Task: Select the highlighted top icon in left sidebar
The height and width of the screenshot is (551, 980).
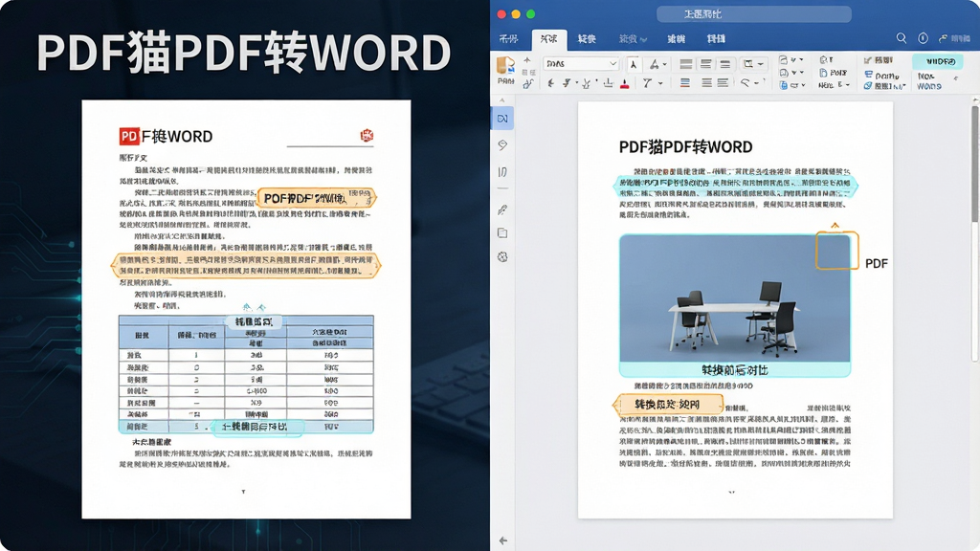Action: pos(502,118)
